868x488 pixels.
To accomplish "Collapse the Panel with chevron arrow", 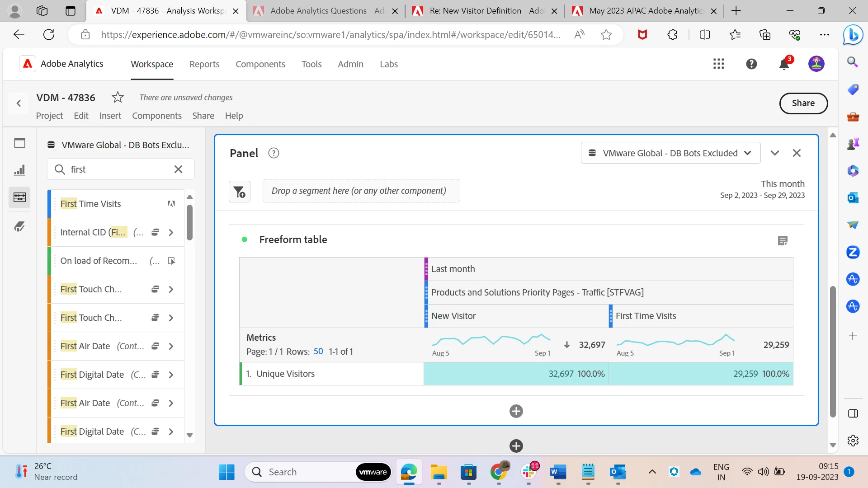I will point(774,153).
